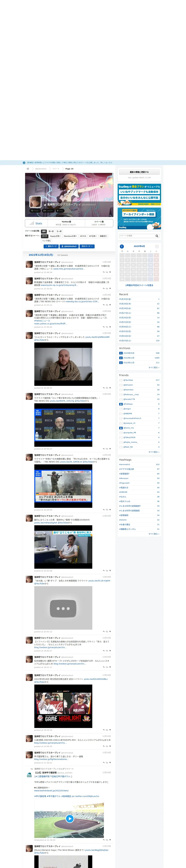Open Recent entry 05月27日(火)
Viewport: 186px width, 868px height.
tap(139, 313)
